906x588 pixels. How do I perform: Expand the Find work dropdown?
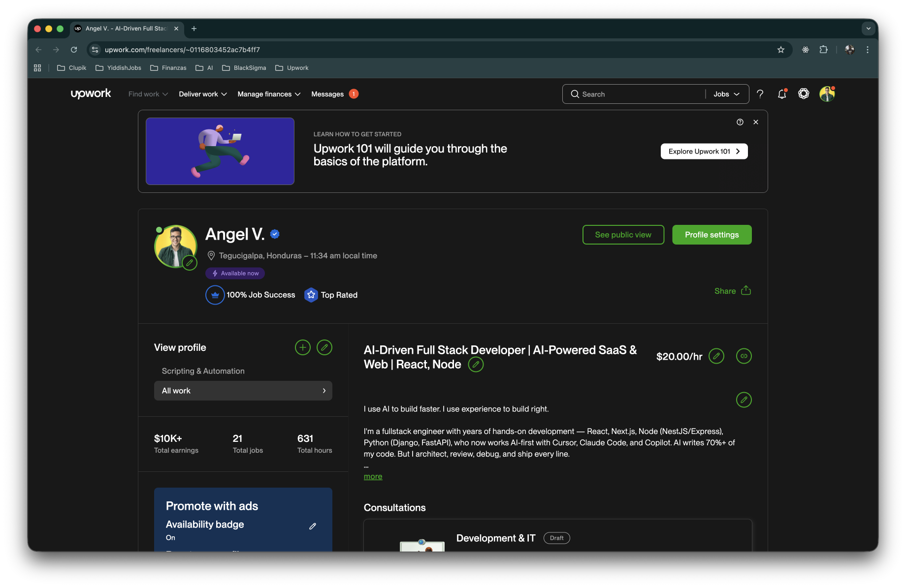point(148,94)
